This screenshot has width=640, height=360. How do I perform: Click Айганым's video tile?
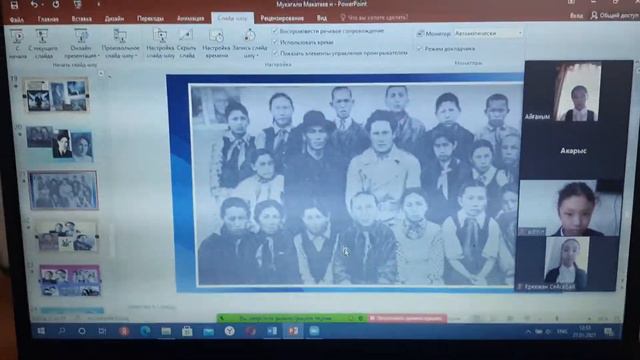pos(579,92)
